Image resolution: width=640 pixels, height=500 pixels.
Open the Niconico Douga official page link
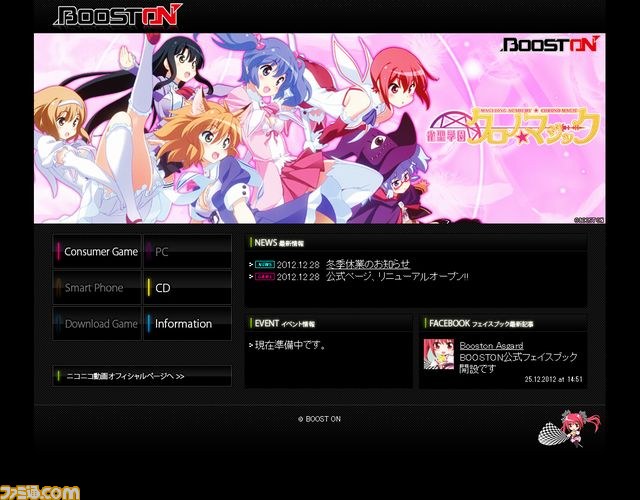142,376
